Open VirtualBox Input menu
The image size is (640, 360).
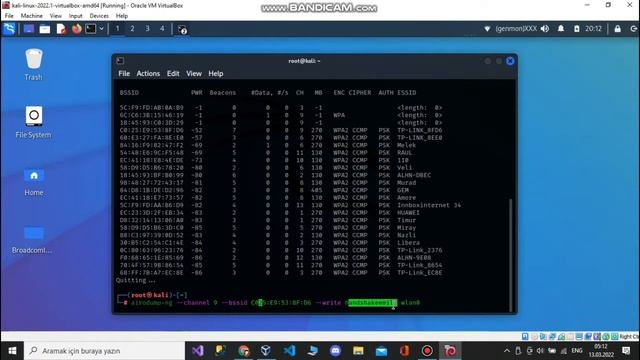(x=76, y=16)
